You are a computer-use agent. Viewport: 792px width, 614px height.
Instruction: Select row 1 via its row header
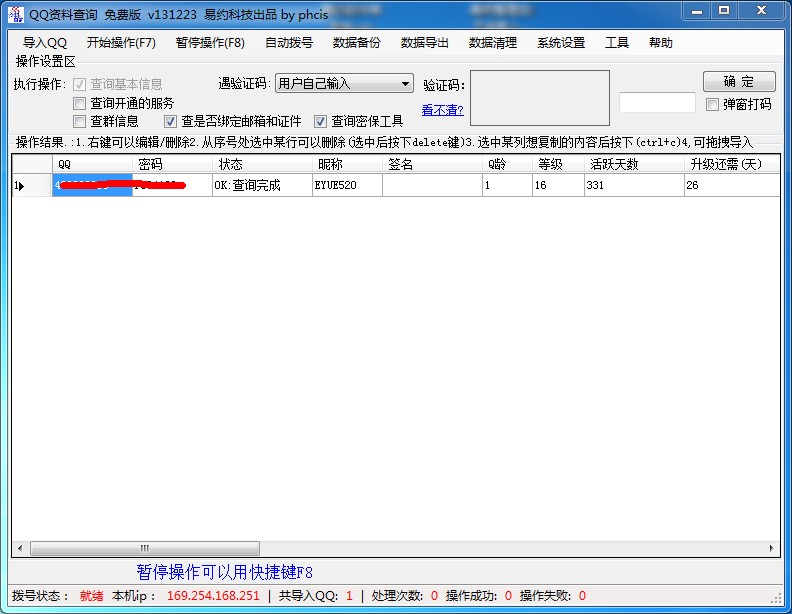coord(32,185)
